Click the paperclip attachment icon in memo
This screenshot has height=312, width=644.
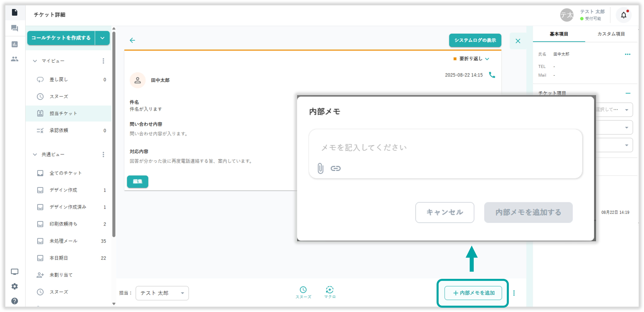320,168
